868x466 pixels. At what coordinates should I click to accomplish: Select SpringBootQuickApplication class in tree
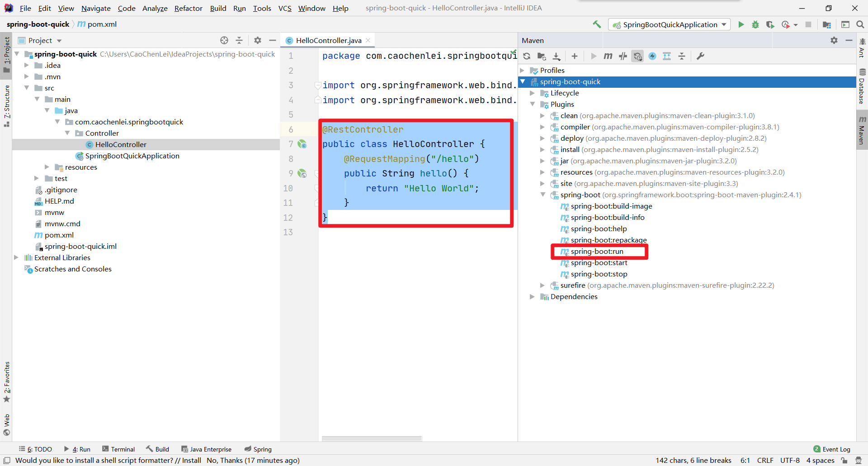132,156
